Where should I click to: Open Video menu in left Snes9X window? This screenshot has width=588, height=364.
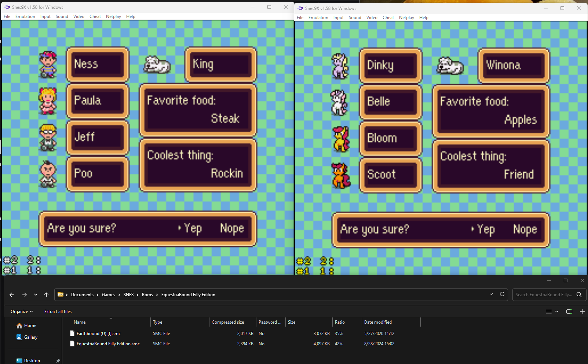pos(79,16)
